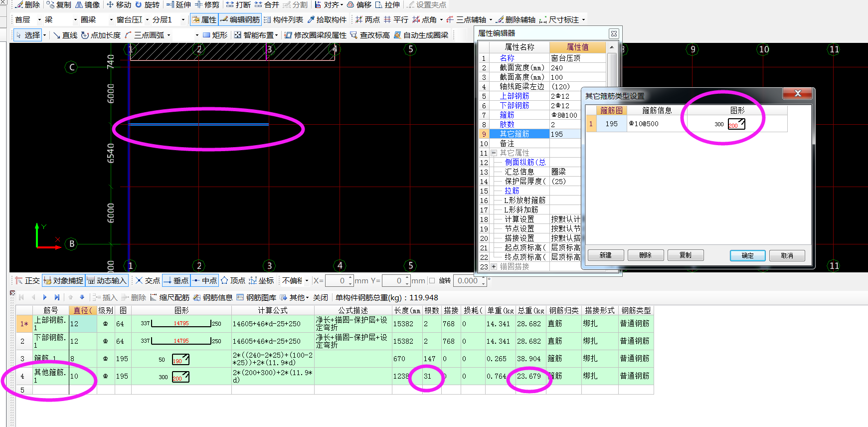The image size is (868, 427).
Task: Toggle 交点 intersection snap
Action: (148, 280)
